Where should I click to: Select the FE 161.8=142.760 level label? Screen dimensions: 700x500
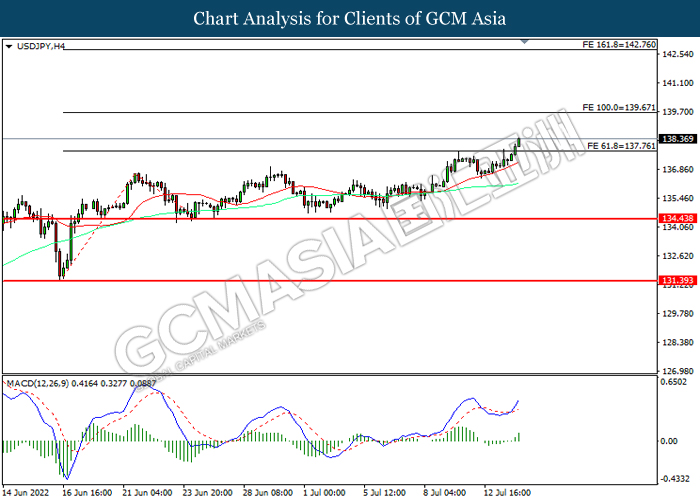619,44
